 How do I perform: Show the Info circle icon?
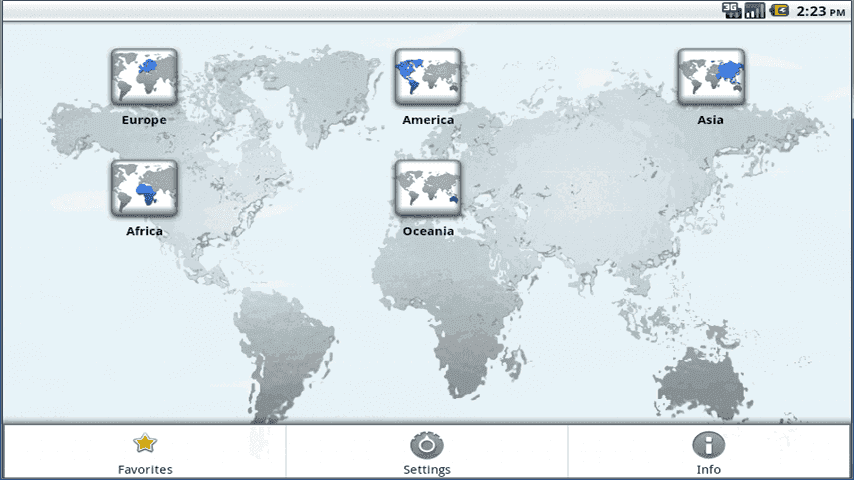click(709, 445)
